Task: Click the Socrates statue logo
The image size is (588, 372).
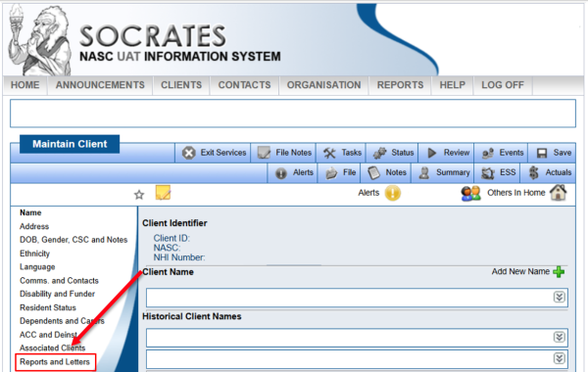Action: 39,40
